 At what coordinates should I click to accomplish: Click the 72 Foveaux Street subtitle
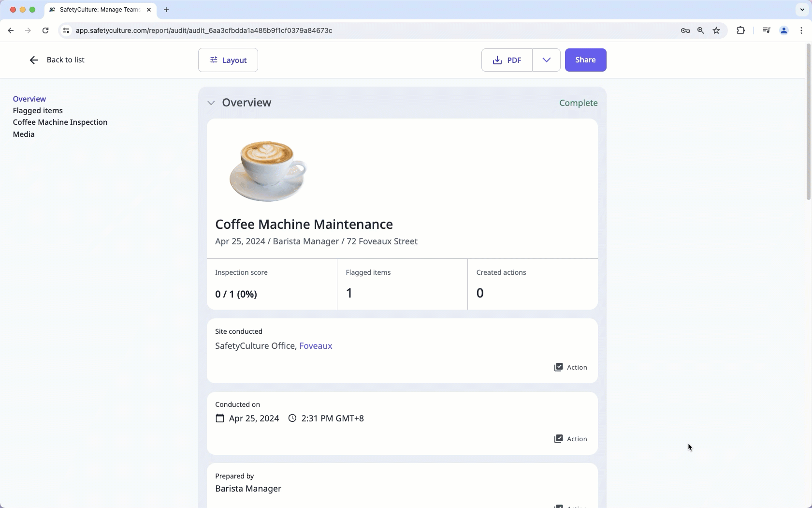pos(382,241)
